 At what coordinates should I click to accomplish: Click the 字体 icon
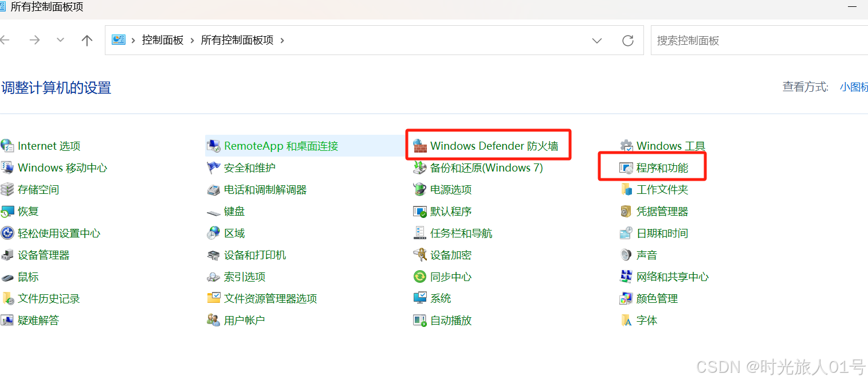[627, 320]
